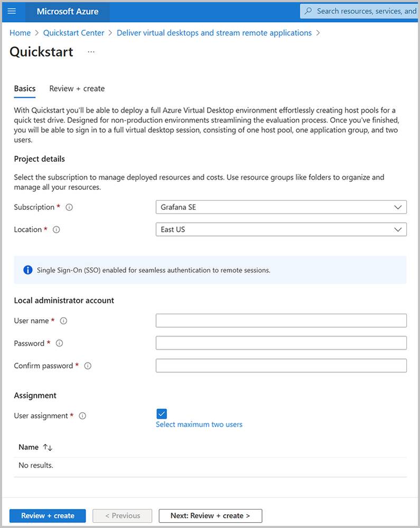
Task: Show Subscription info tooltip icon
Action: 69,207
